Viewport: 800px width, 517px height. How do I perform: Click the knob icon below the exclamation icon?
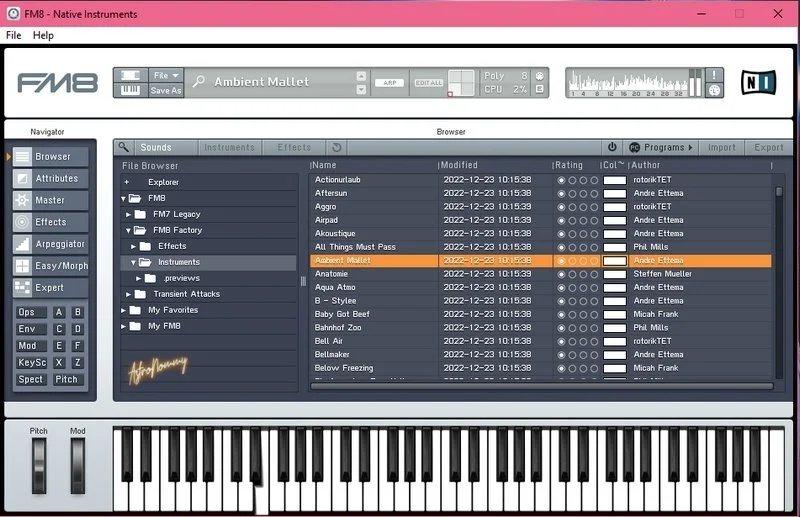pos(714,90)
